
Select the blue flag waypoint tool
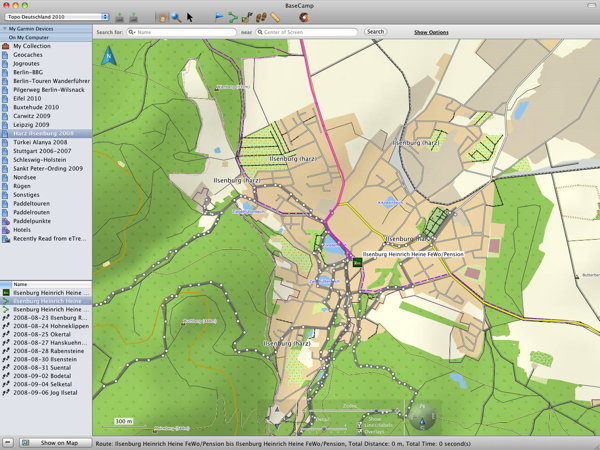click(219, 17)
